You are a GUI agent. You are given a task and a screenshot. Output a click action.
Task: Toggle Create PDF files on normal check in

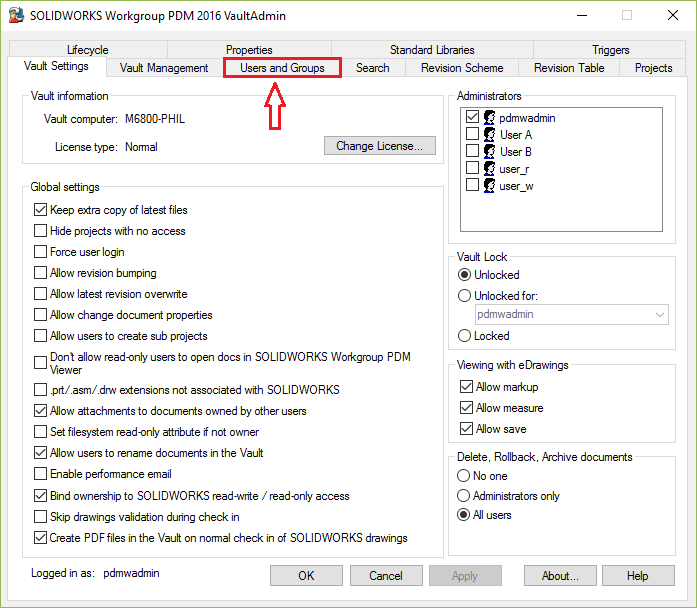[x=40, y=538]
